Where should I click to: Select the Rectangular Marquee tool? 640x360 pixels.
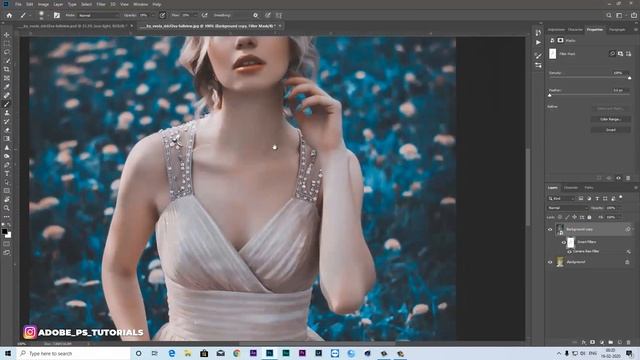(x=7, y=44)
